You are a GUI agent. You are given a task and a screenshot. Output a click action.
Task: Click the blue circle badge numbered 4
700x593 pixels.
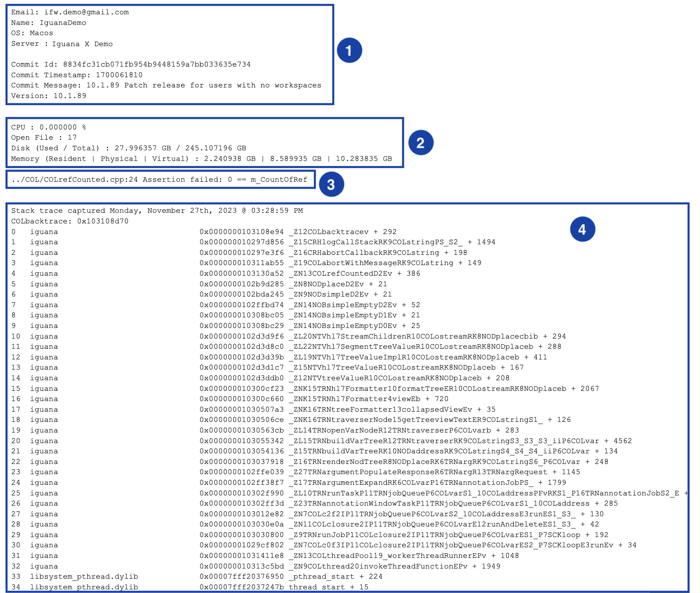tap(582, 229)
